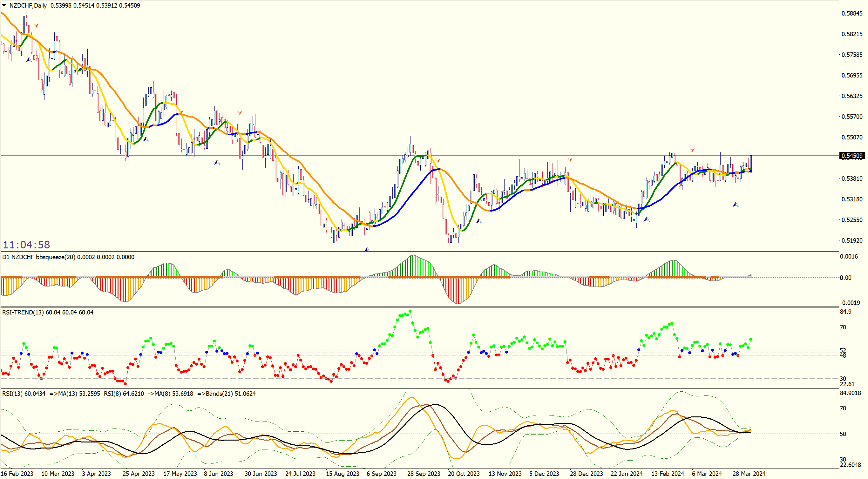Select the red down arrow after the late September 2023 peak
Image resolution: width=868 pixels, height=479 pixels.
point(438,161)
